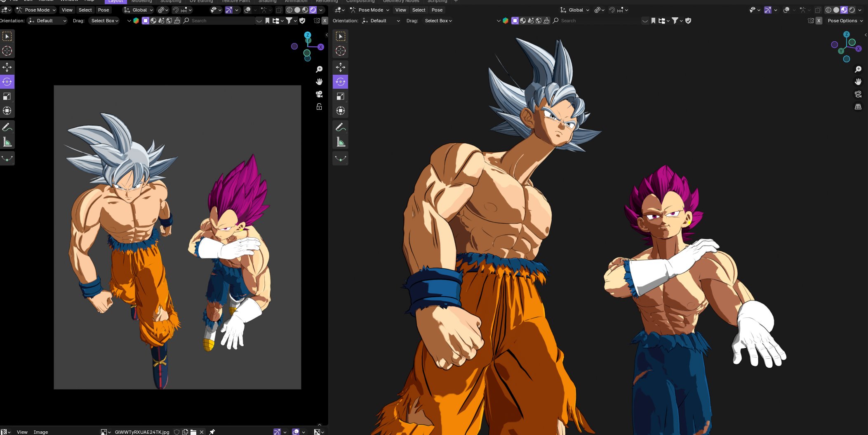Open Select menu in left viewport

coord(85,10)
